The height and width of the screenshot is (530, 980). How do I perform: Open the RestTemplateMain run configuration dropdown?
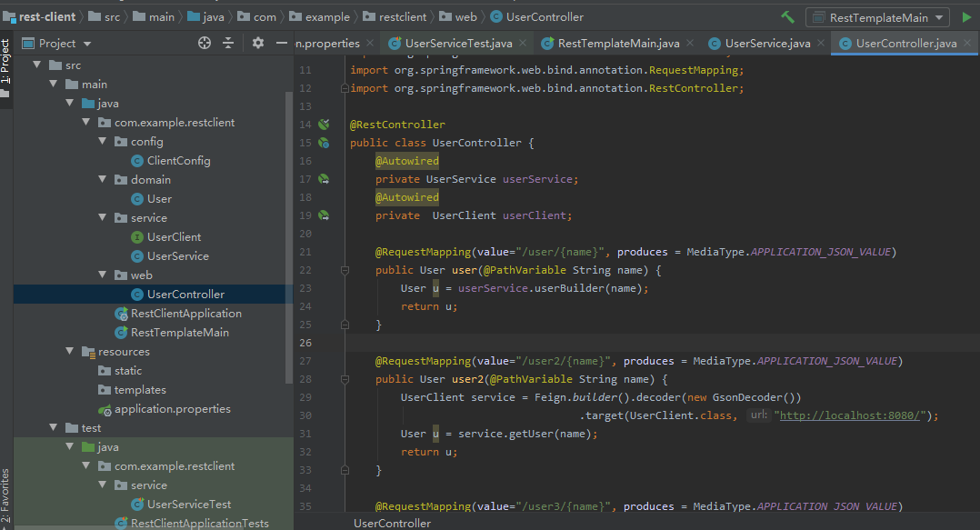pyautogui.click(x=941, y=16)
